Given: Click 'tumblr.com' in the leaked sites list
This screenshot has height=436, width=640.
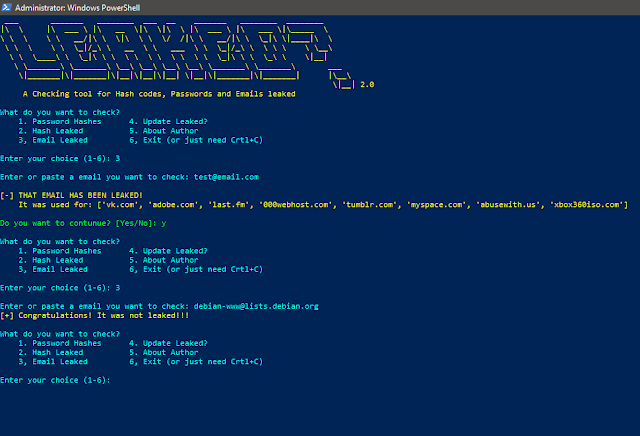Looking at the screenshot, I should click(370, 205).
